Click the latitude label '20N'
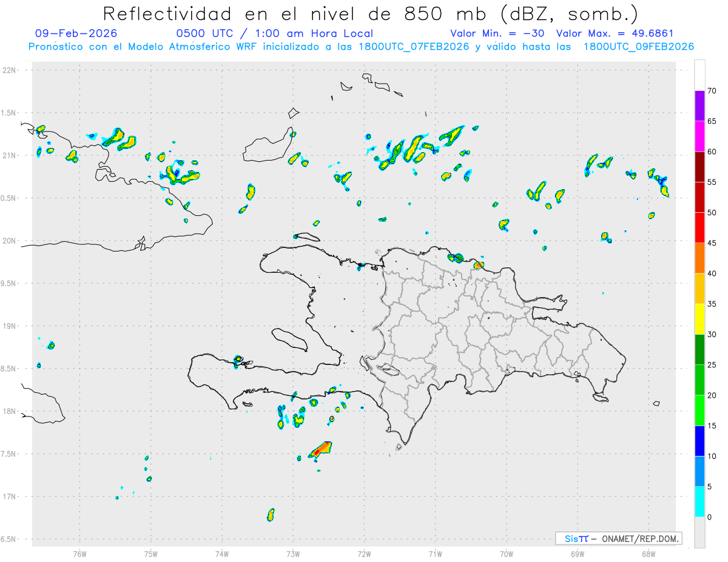 [x=9, y=241]
